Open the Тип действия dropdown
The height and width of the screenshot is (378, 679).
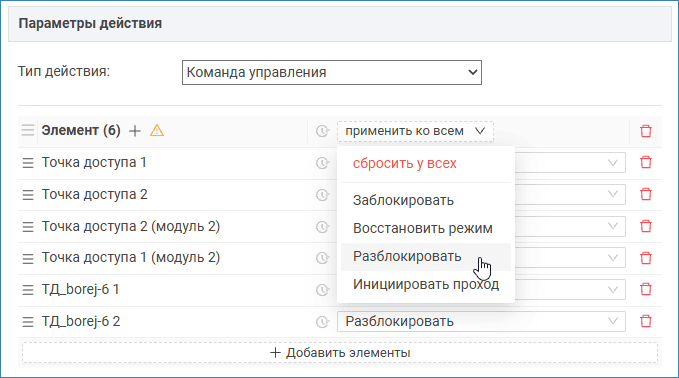(332, 72)
